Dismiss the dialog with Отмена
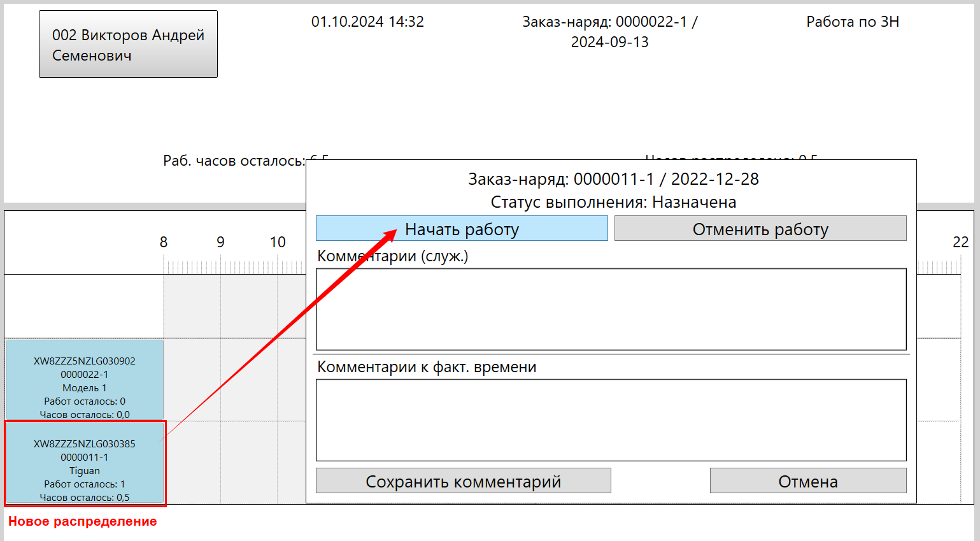This screenshot has height=541, width=980. pos(807,481)
